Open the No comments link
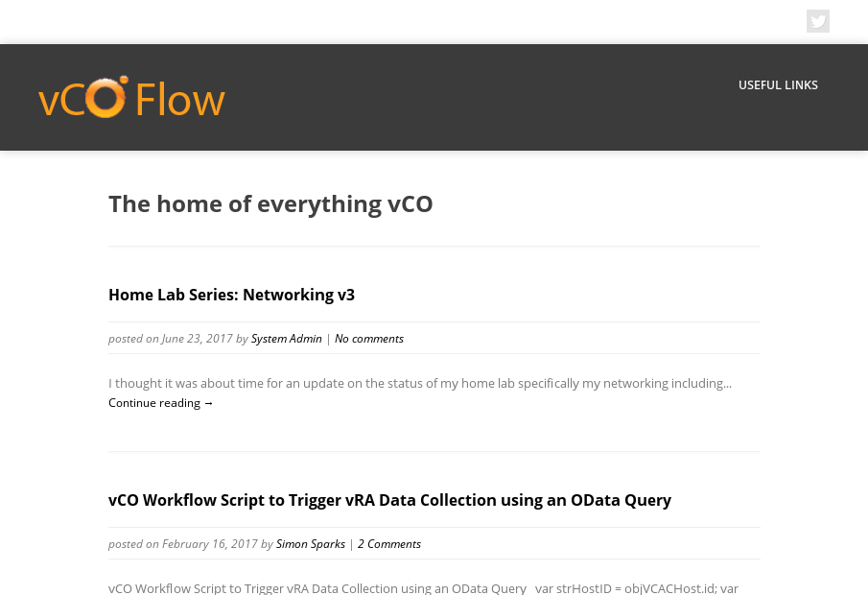Viewport: 868px width, 595px height. [368, 339]
